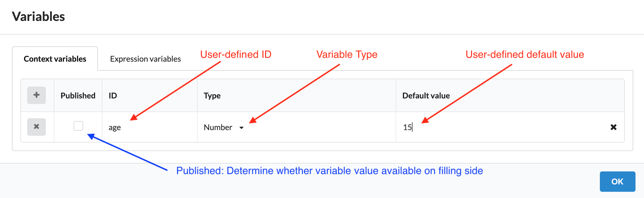The height and width of the screenshot is (198, 644).
Task: Click the dropdown arrow next to Number
Action: click(242, 128)
